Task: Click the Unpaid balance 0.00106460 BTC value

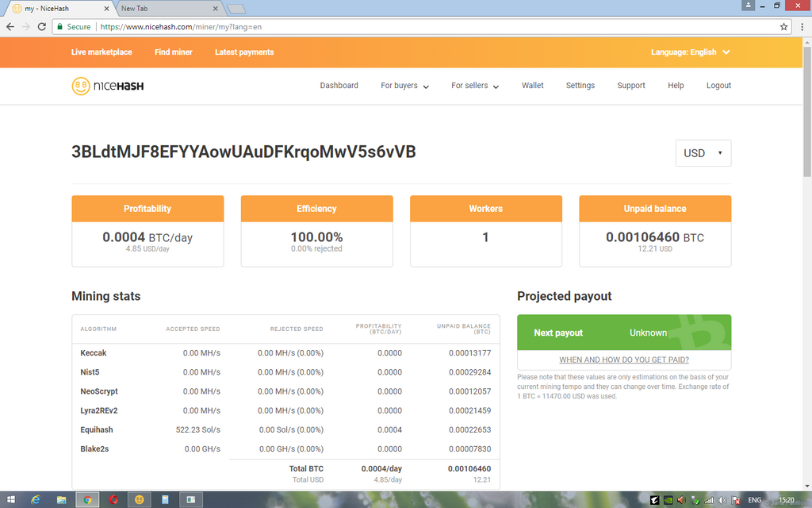Action: (x=654, y=237)
